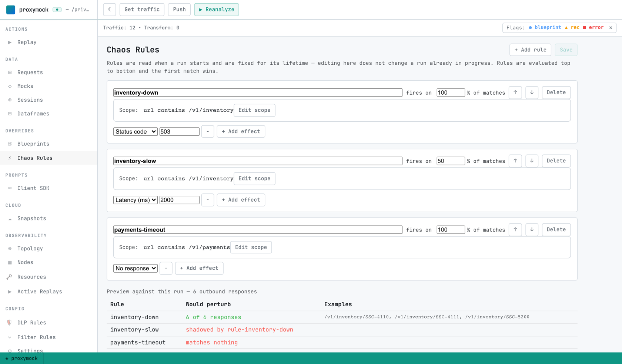The image size is (622, 364).
Task: Save the chaos rules
Action: click(x=566, y=50)
